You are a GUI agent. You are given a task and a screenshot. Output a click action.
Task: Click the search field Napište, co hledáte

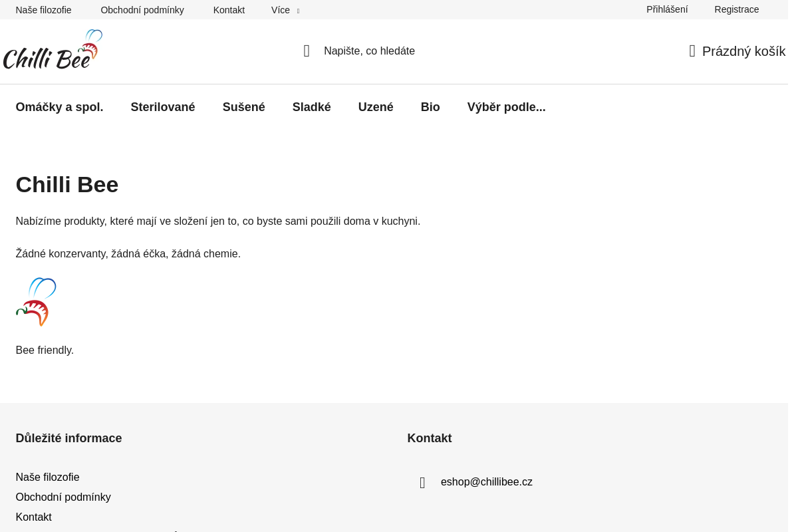pyautogui.click(x=369, y=51)
